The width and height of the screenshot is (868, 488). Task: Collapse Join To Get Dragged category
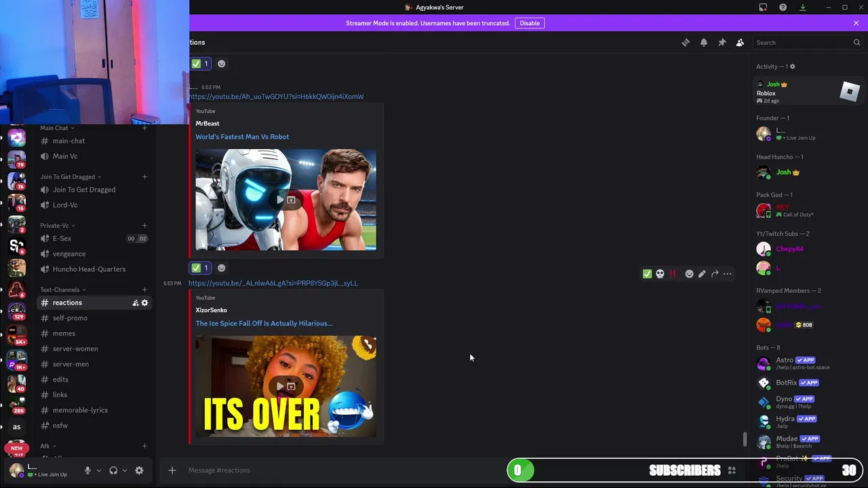pos(71,177)
